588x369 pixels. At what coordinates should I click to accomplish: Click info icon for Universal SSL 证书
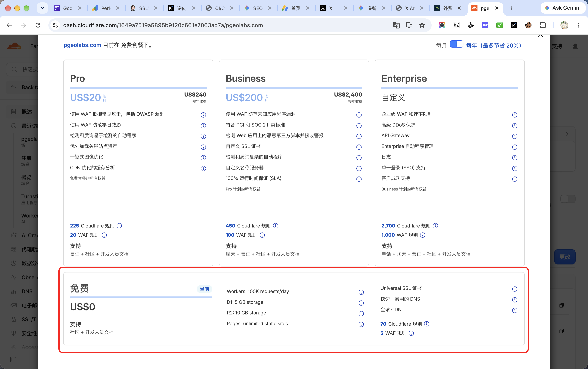point(514,289)
